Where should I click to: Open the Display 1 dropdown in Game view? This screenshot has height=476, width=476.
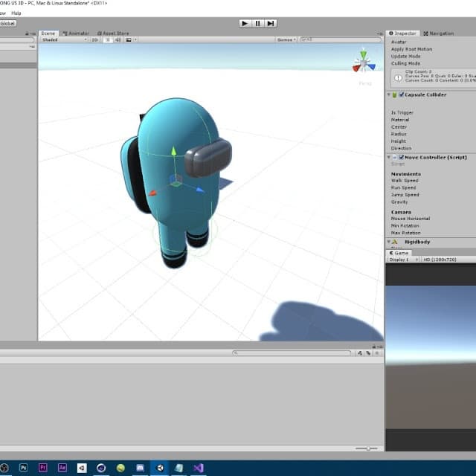coord(403,260)
